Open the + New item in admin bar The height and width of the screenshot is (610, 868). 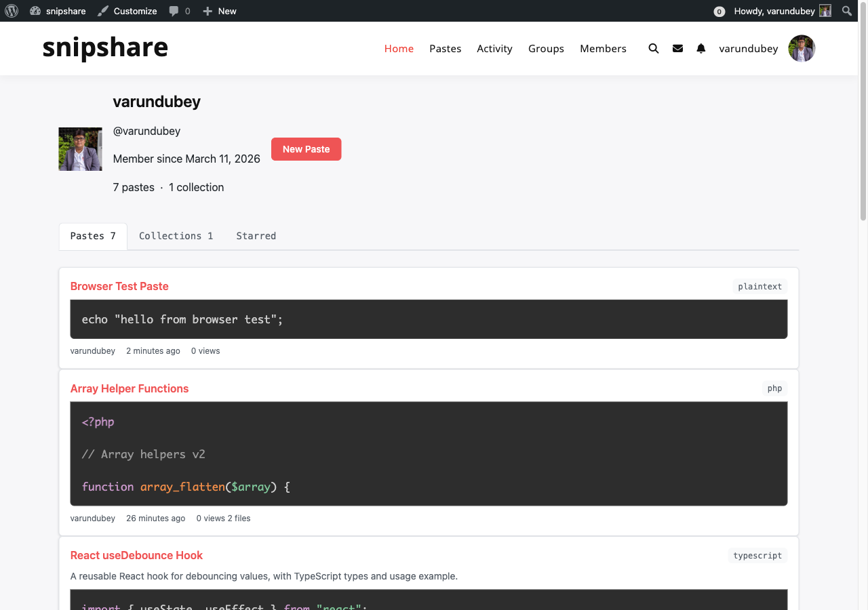tap(218, 11)
